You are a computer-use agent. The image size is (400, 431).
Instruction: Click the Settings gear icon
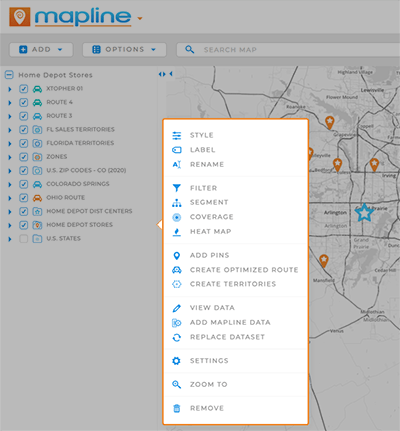coord(177,361)
